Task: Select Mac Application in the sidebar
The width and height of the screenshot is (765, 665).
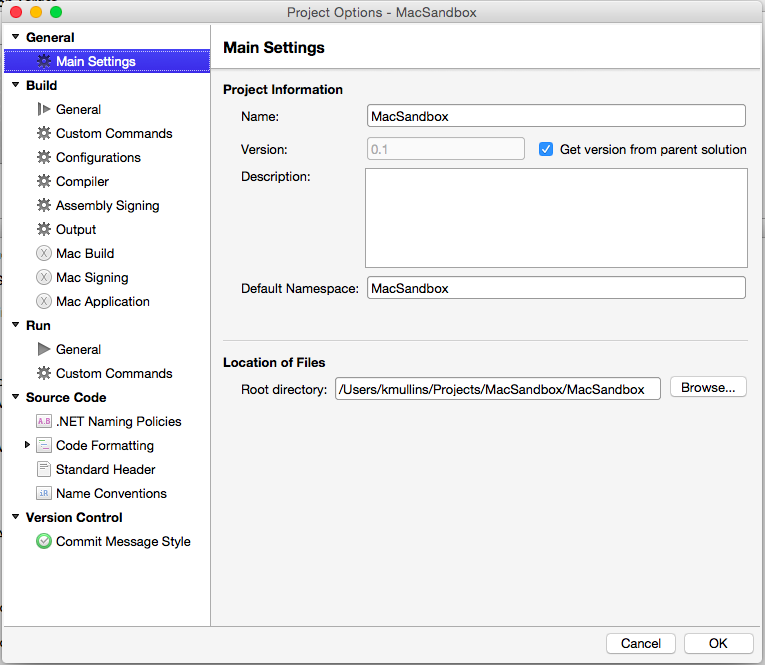Action: [x=102, y=301]
